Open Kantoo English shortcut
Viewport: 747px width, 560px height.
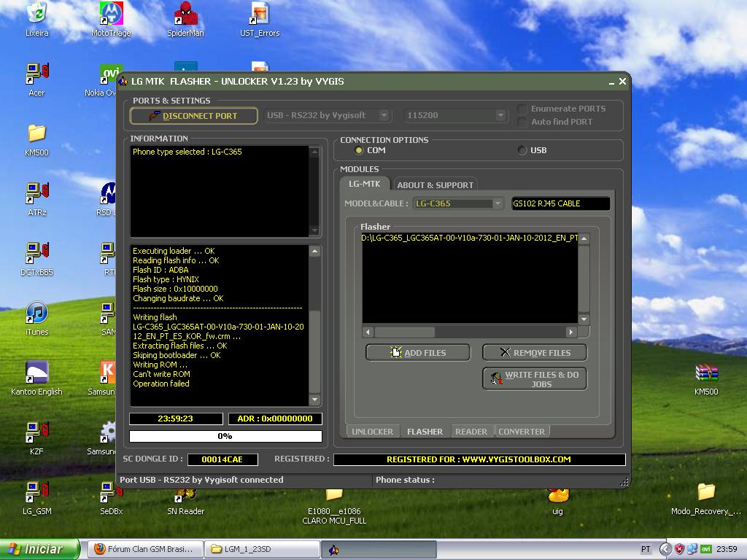coord(36,378)
